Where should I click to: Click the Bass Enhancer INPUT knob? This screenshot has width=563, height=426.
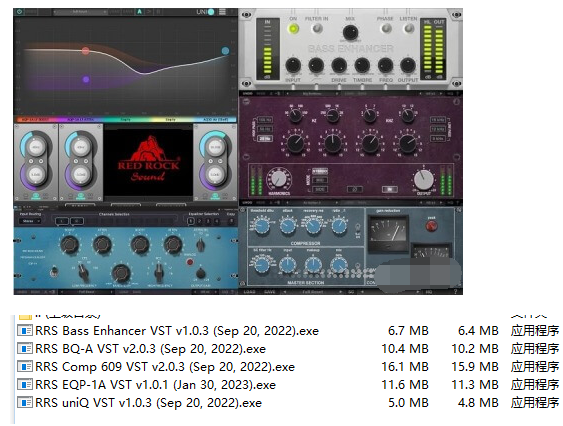[293, 65]
